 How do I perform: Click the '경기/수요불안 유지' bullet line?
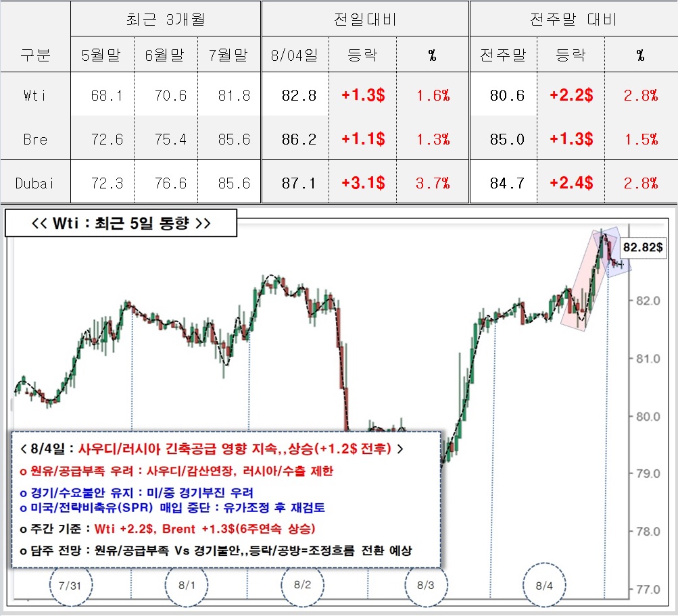137,493
